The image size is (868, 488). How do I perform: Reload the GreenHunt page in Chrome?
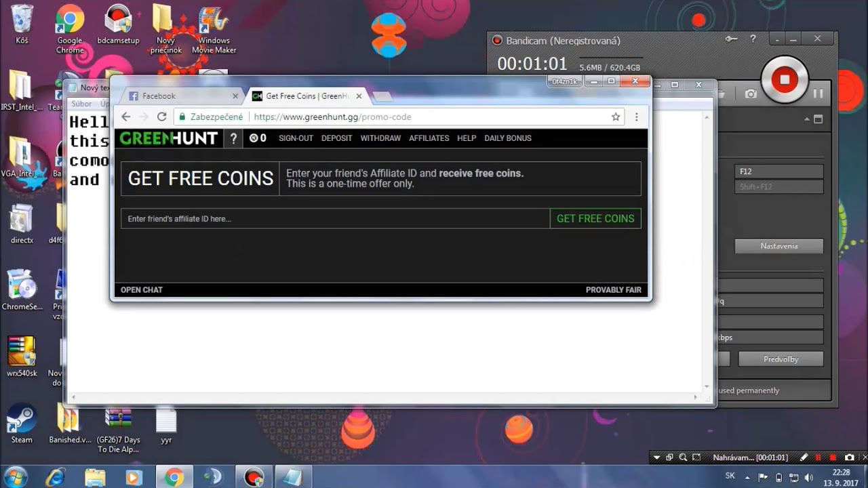(x=161, y=117)
